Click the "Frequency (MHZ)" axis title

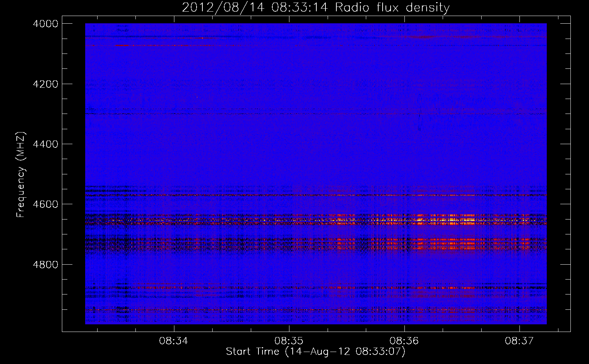pos(21,175)
